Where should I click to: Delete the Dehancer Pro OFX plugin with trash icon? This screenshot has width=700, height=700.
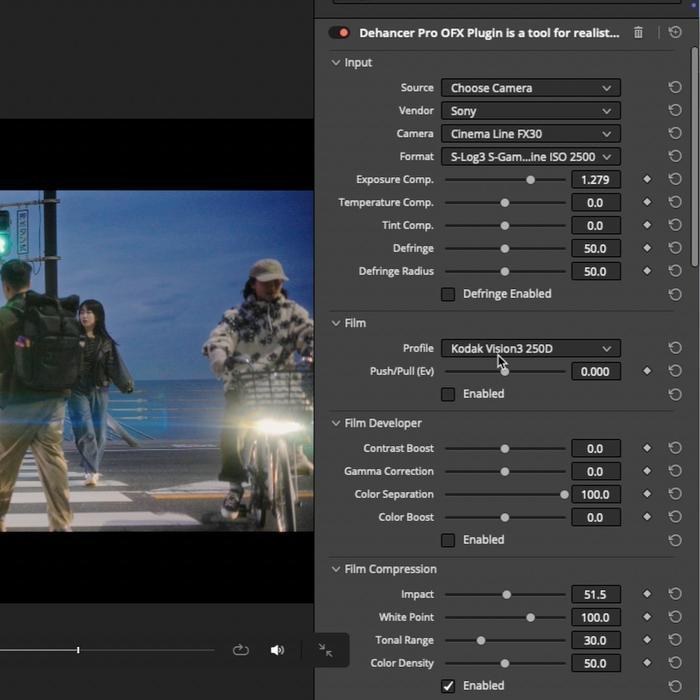tap(638, 33)
